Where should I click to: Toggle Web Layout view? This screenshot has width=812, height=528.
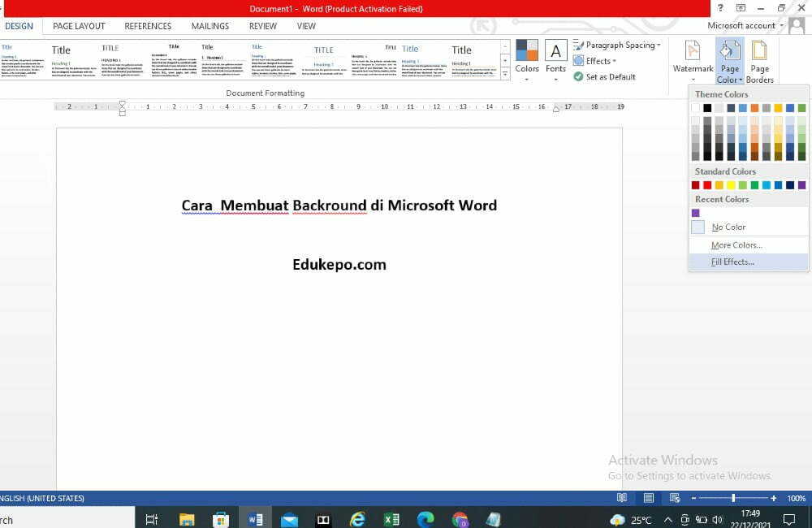[x=674, y=497]
